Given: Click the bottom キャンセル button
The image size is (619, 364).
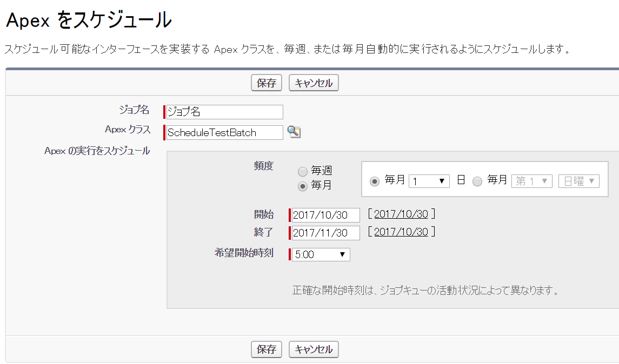Looking at the screenshot, I should coord(314,349).
